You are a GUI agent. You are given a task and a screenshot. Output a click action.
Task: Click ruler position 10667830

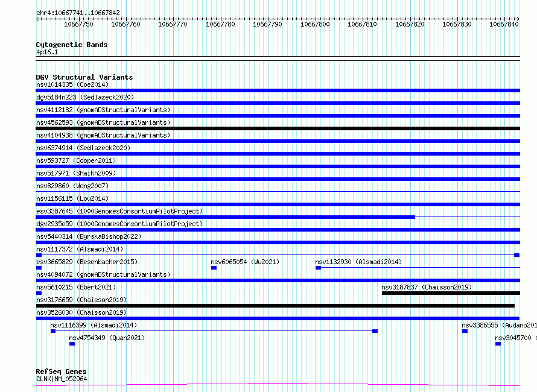click(457, 24)
